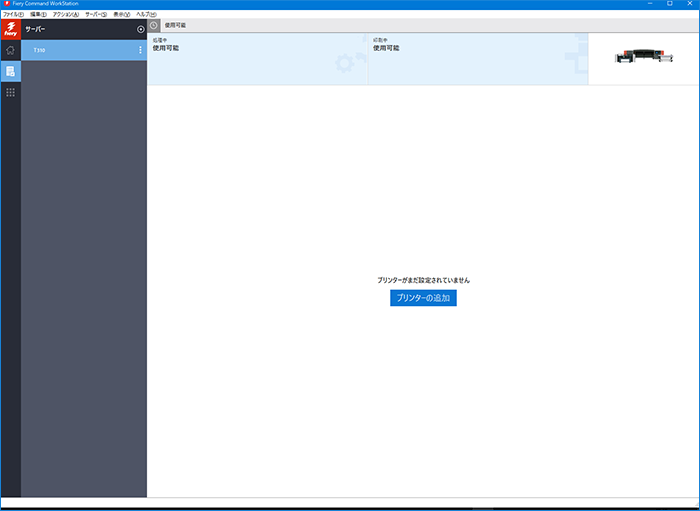The height and width of the screenshot is (511, 700).
Task: Click the プリンターの追加 button
Action: click(x=423, y=298)
